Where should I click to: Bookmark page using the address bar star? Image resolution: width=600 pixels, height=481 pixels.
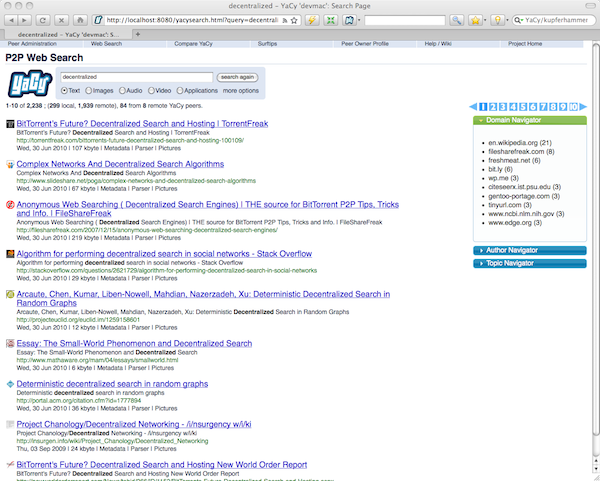click(x=294, y=21)
